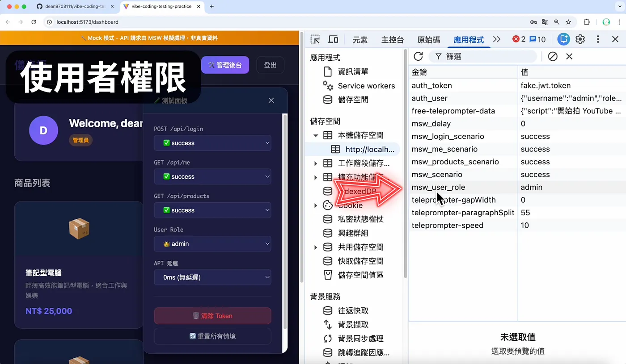This screenshot has height=364, width=626.
Task: Click the fake.jwt.token value cell
Action: click(x=572, y=85)
